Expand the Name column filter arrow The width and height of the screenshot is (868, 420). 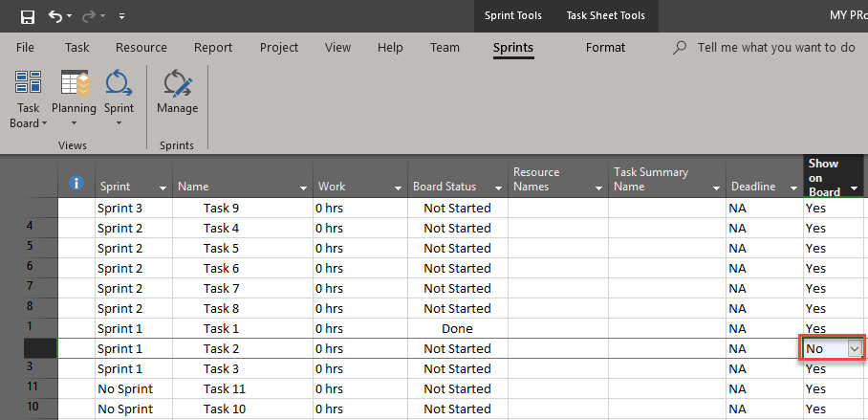point(304,188)
